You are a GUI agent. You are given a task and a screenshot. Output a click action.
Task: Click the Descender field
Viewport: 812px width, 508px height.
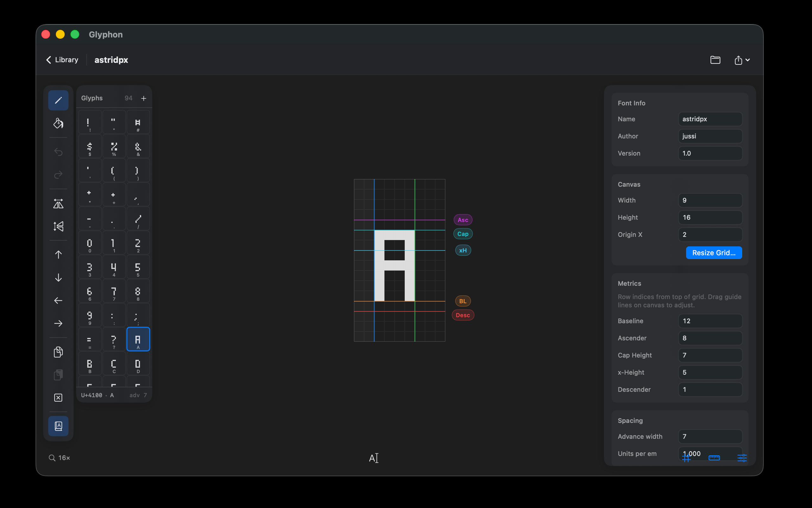[x=710, y=389]
